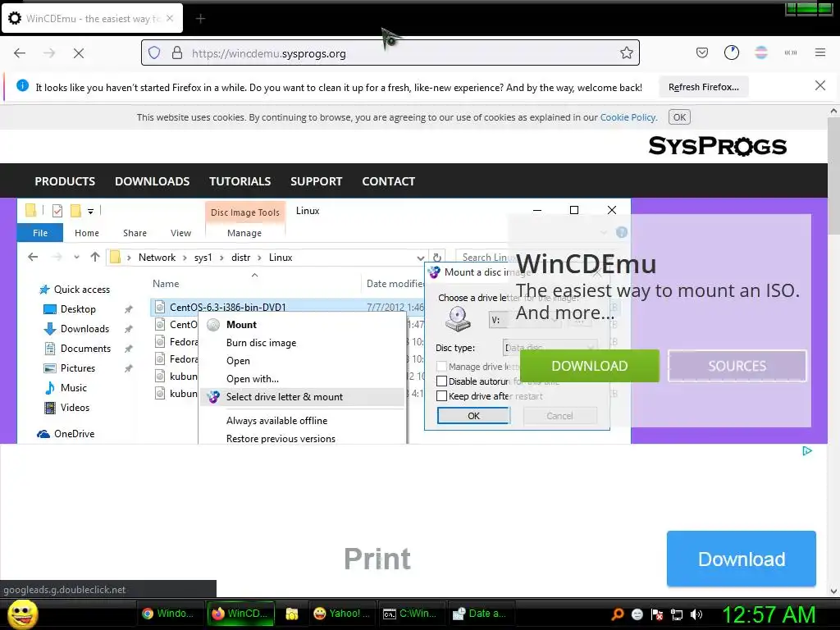Stop the page loading with the X button
Image resolution: width=840 pixels, height=630 pixels.
coord(79,53)
